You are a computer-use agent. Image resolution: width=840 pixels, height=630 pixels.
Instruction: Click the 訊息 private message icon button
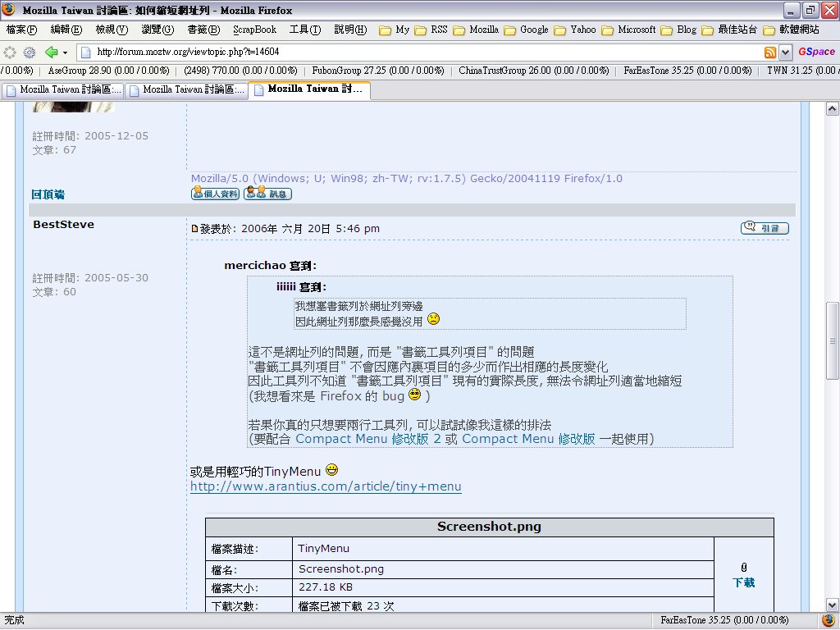pos(267,194)
